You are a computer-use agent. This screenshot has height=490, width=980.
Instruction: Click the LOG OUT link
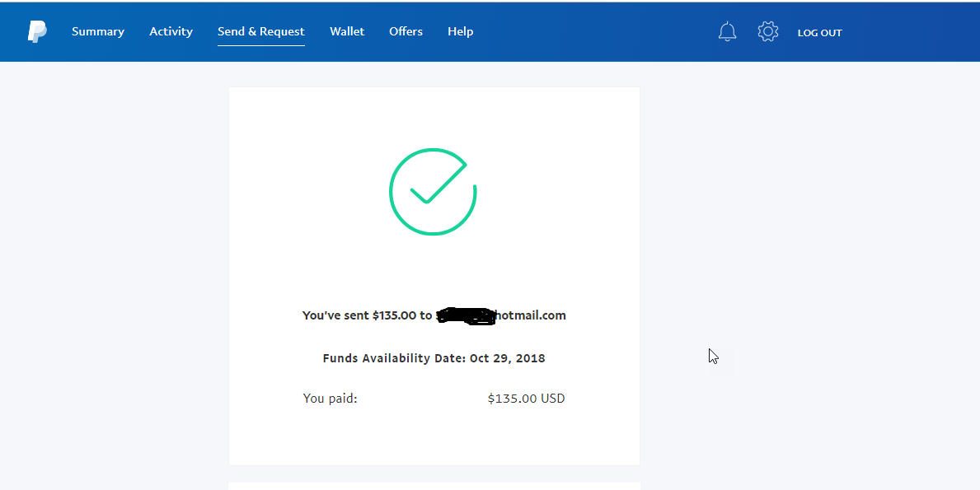(819, 32)
